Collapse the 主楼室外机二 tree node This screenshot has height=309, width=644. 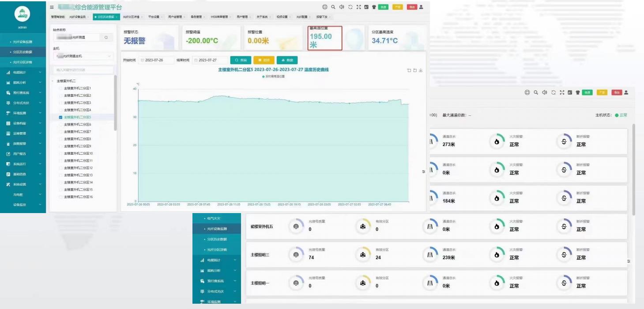tap(53, 81)
